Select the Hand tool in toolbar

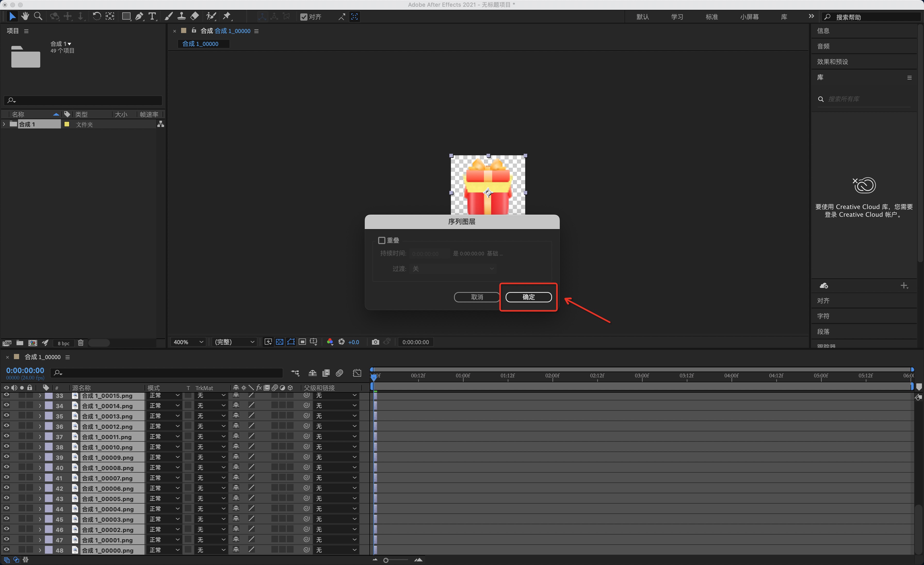25,16
